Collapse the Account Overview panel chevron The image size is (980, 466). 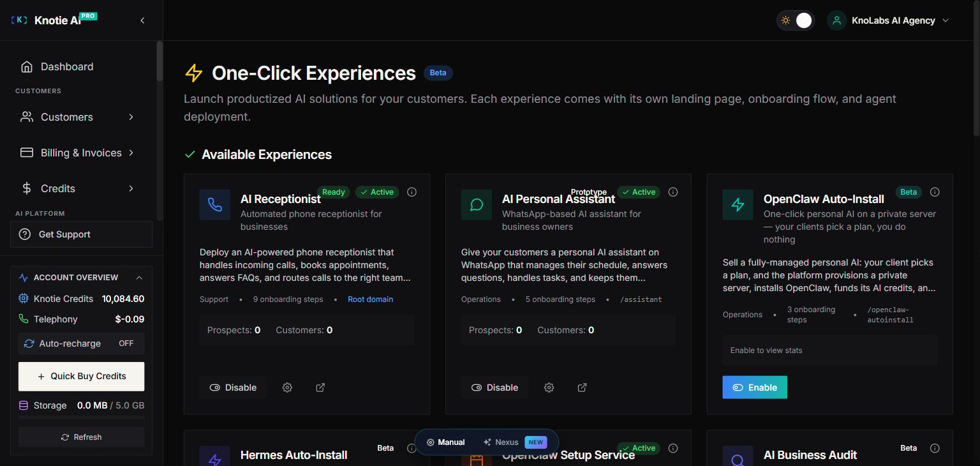(x=139, y=278)
